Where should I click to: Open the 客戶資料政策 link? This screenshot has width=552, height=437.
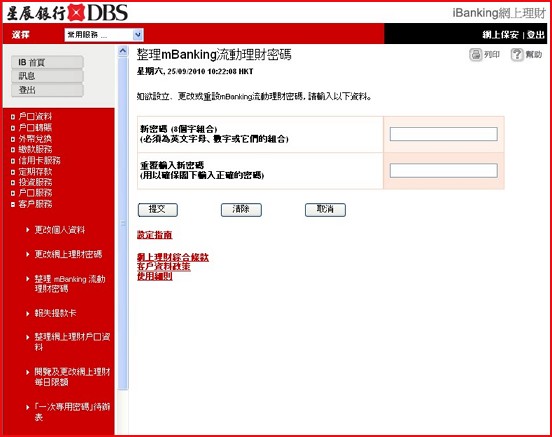pyautogui.click(x=164, y=267)
